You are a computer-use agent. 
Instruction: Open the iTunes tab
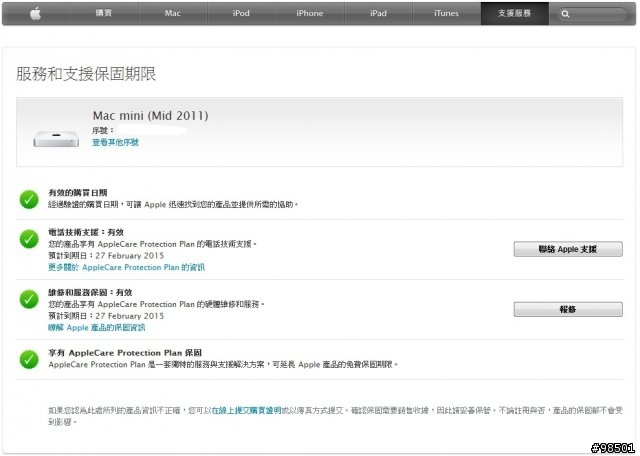447,13
